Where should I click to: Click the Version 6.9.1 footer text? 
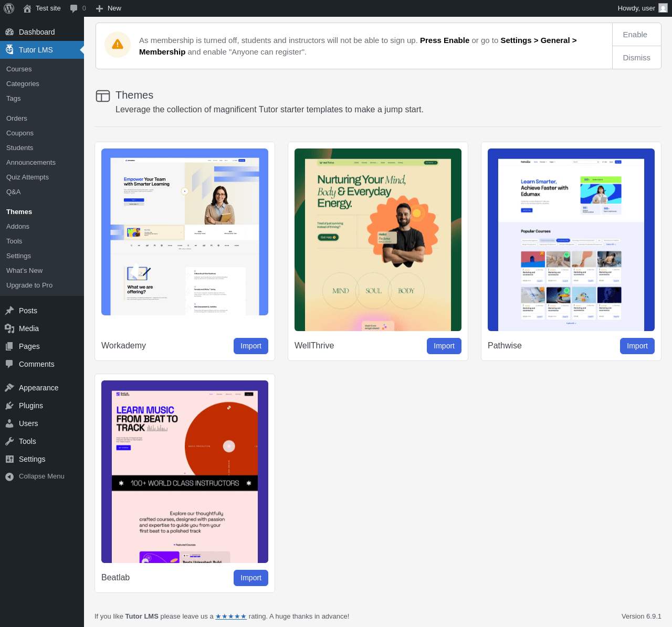(642, 617)
